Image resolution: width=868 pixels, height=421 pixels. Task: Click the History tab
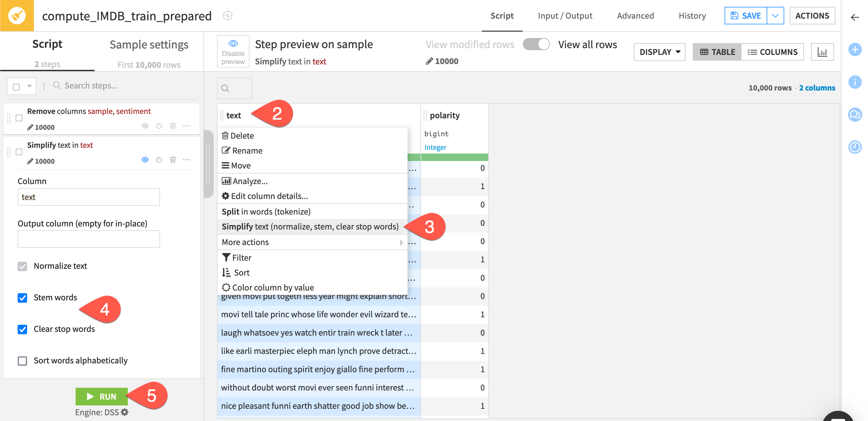click(x=691, y=16)
